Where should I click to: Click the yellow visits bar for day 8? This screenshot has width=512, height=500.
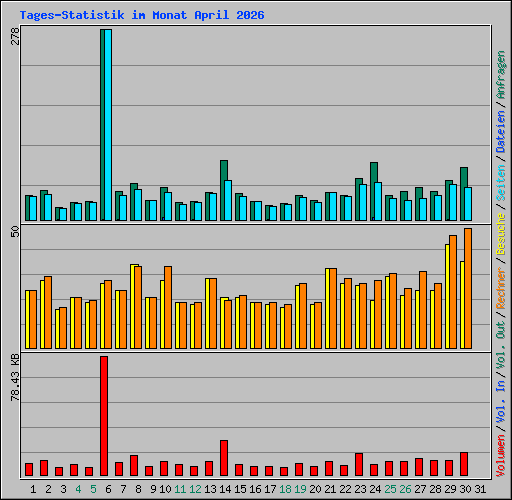pyautogui.click(x=132, y=307)
